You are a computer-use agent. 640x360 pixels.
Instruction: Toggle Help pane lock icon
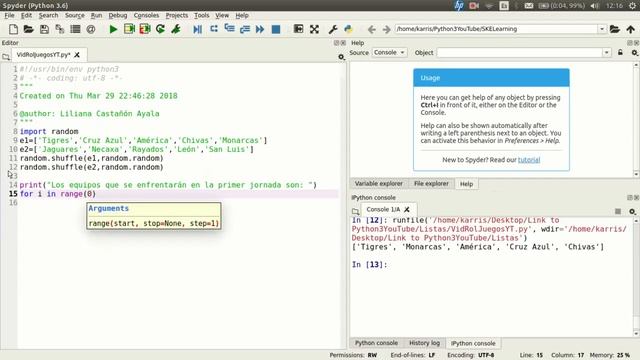click(620, 52)
